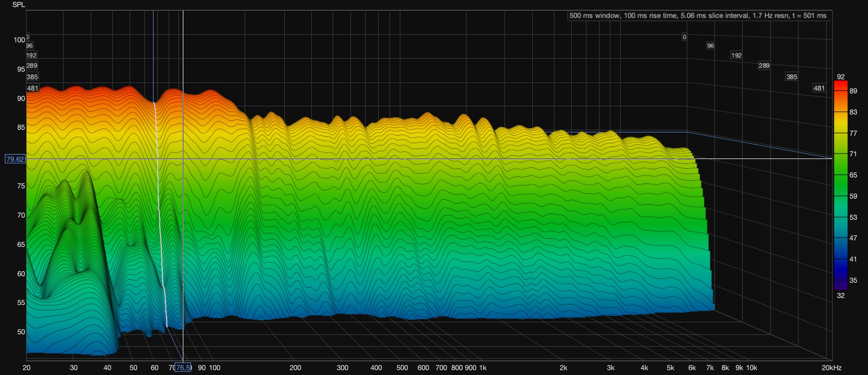The image size is (868, 375).
Task: Select the 385 time label on right axis
Action: pos(792,77)
